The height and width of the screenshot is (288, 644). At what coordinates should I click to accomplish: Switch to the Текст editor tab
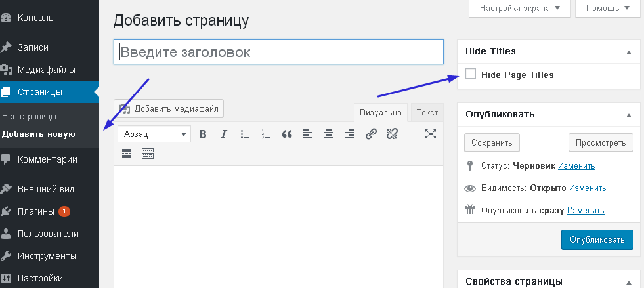pyautogui.click(x=427, y=113)
